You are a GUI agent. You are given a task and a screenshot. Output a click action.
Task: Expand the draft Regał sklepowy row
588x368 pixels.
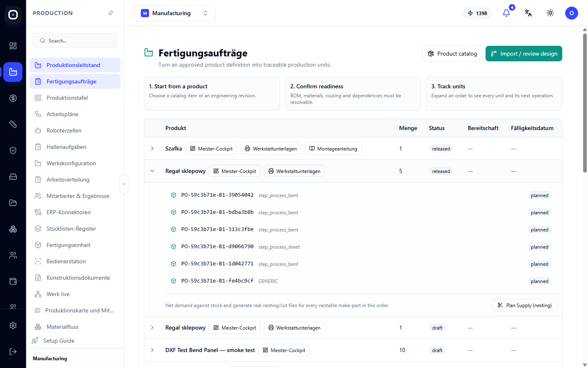point(152,328)
